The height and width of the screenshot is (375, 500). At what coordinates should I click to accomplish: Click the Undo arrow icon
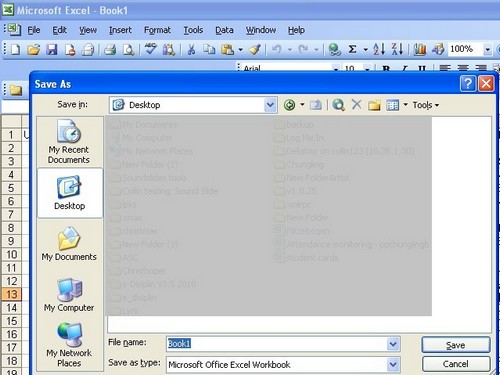[x=277, y=50]
